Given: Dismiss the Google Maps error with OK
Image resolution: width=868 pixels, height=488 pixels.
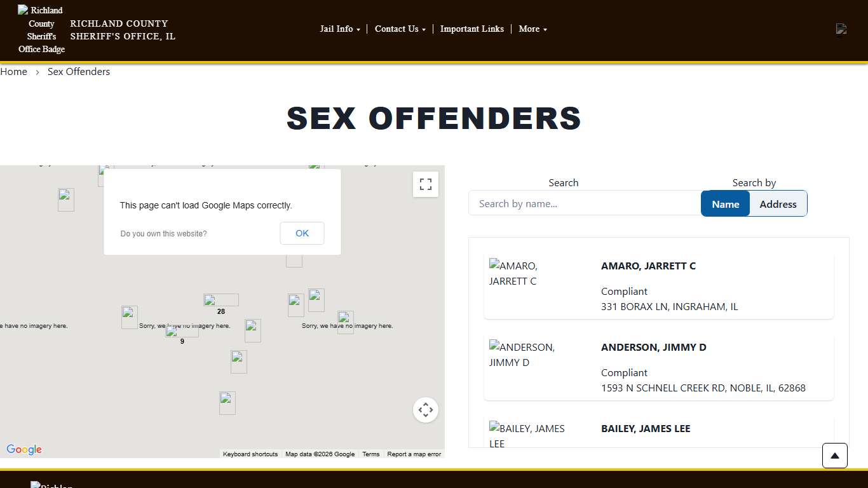Looking at the screenshot, I should pyautogui.click(x=302, y=233).
